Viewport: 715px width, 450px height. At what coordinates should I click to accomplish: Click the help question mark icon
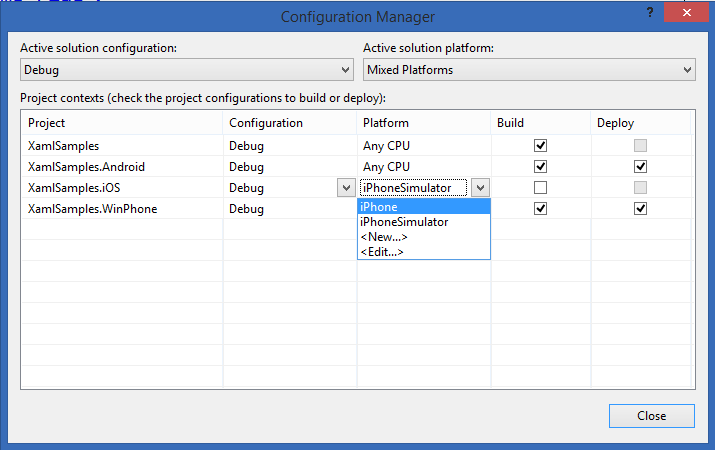(x=650, y=12)
